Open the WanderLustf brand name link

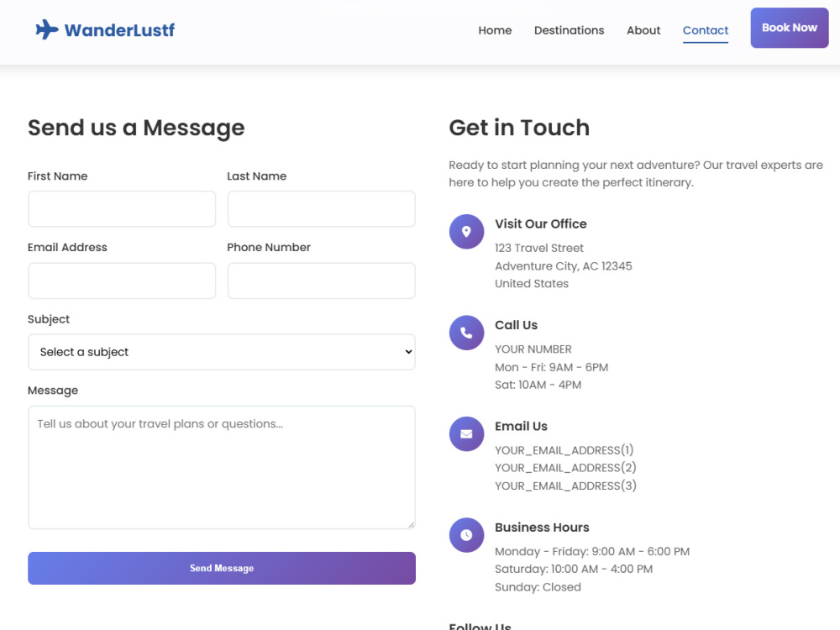coord(119,30)
